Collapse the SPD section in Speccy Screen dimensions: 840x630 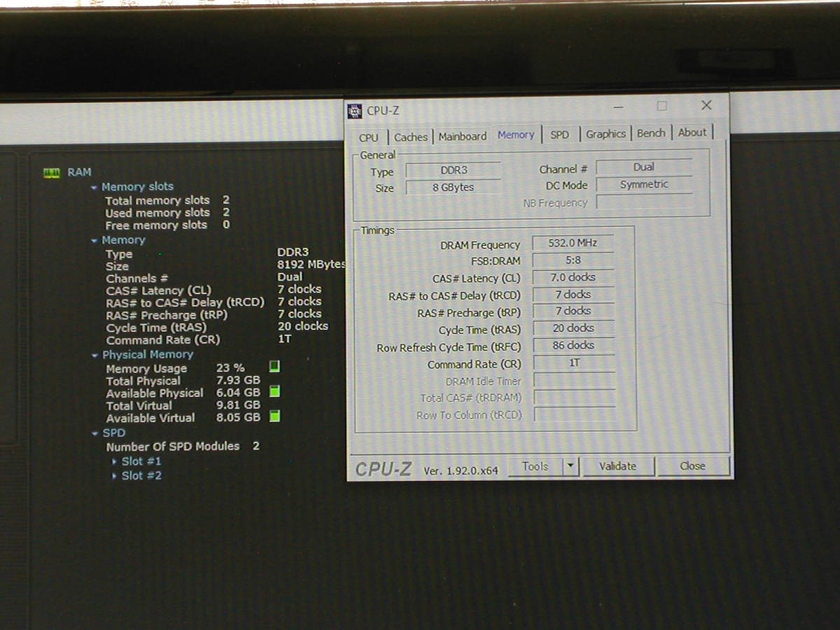click(96, 434)
